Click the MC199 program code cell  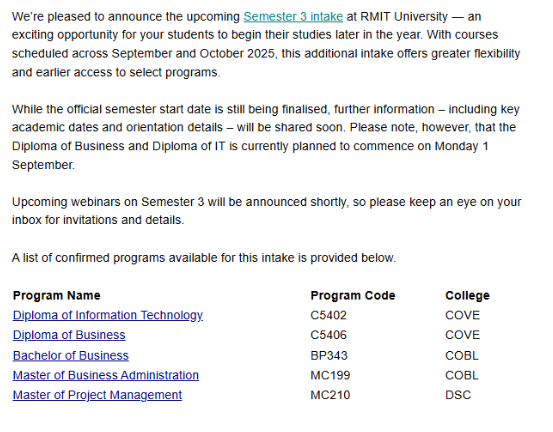pyautogui.click(x=330, y=375)
